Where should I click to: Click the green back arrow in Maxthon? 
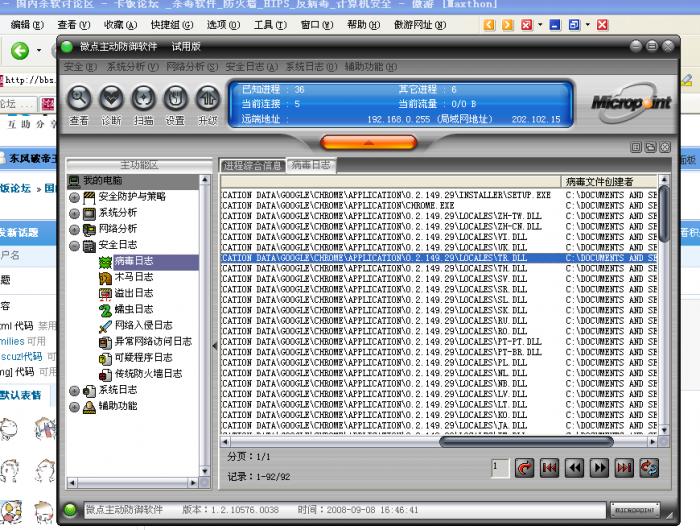[x=20, y=50]
